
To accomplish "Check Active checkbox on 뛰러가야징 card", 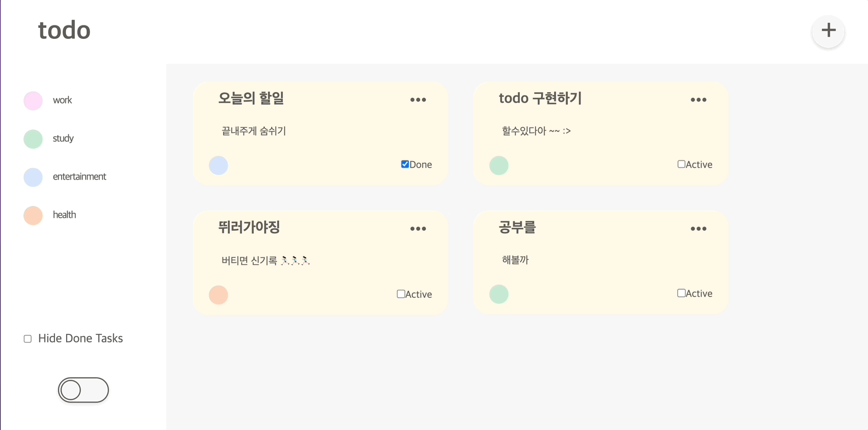I will (x=401, y=294).
